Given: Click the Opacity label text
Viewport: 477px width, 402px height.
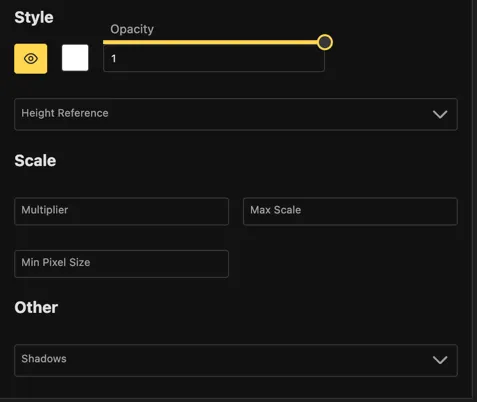Looking at the screenshot, I should [132, 29].
